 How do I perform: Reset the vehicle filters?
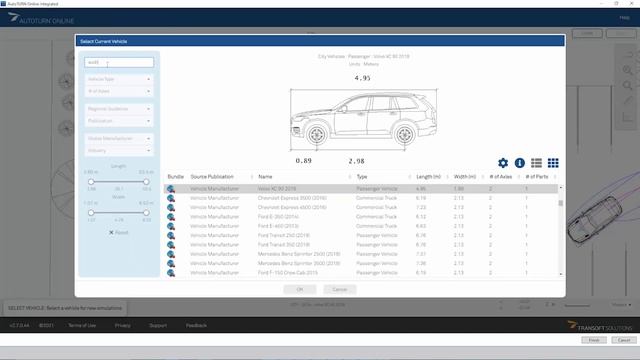click(x=118, y=233)
